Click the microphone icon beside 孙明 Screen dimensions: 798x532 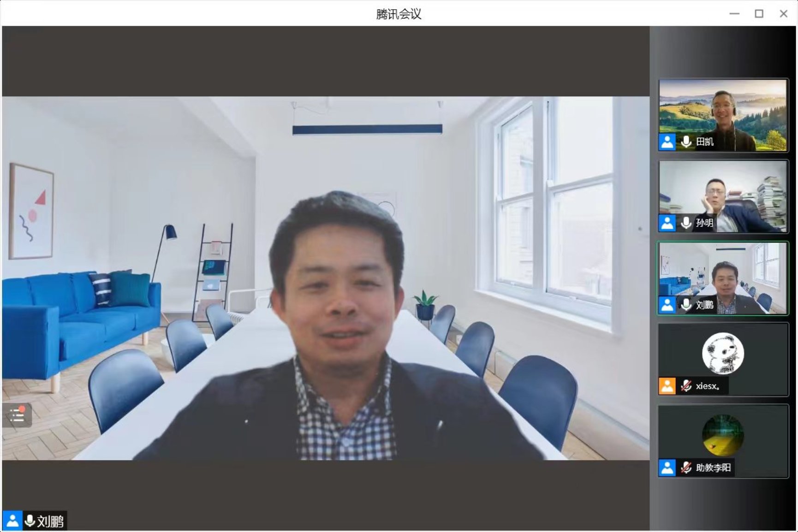686,223
